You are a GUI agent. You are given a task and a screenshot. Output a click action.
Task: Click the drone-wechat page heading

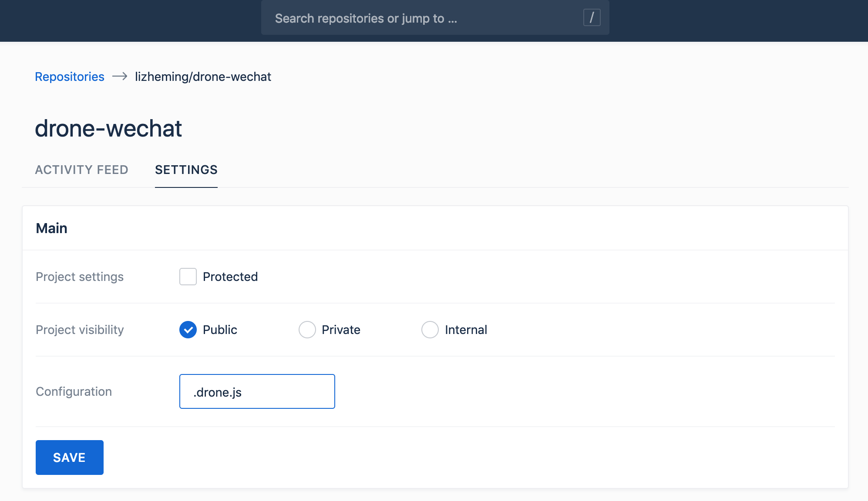(108, 128)
